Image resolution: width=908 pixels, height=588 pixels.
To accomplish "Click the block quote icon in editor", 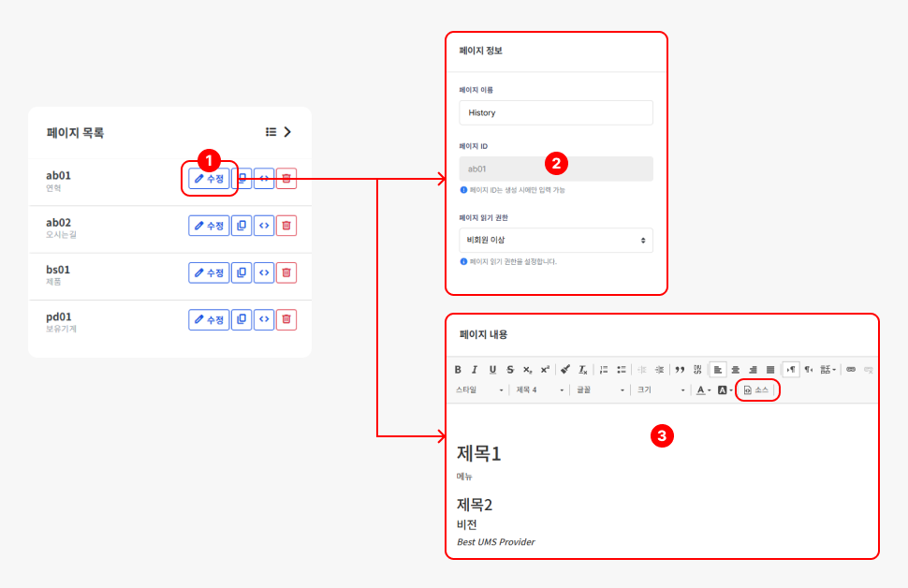I will (680, 370).
